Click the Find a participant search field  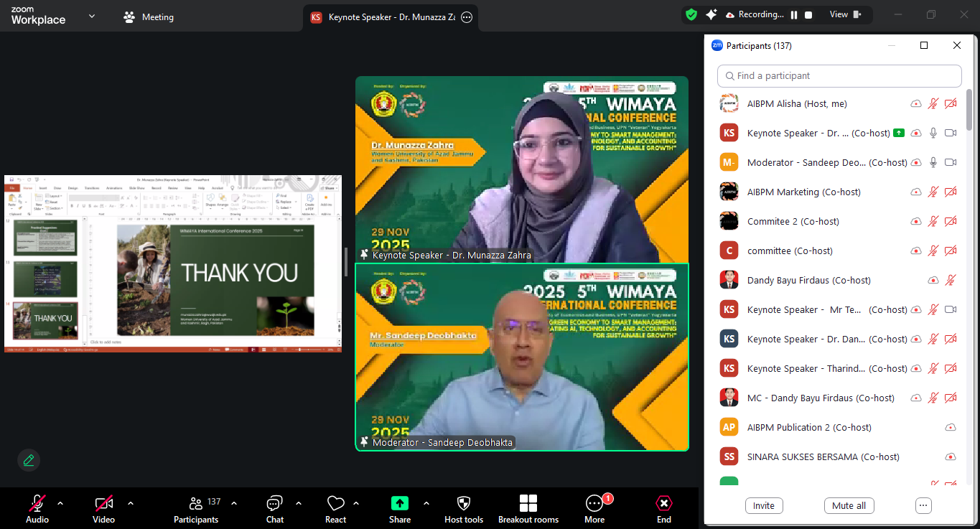(839, 76)
